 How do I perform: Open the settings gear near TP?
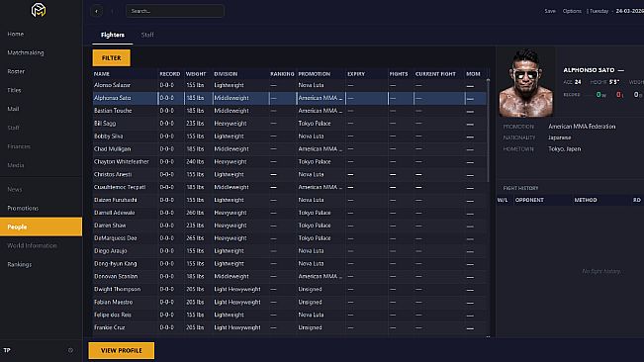pos(70,350)
